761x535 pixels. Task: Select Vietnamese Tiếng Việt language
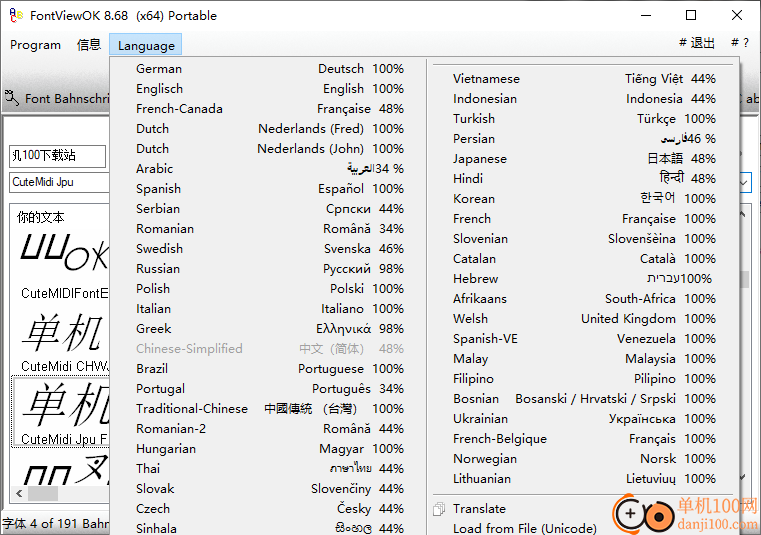pos(584,79)
